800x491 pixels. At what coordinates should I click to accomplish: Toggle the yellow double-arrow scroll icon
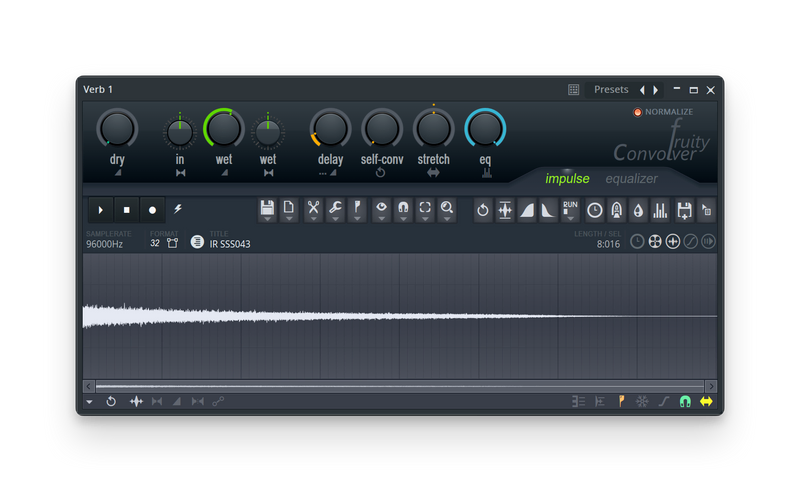coord(706,402)
